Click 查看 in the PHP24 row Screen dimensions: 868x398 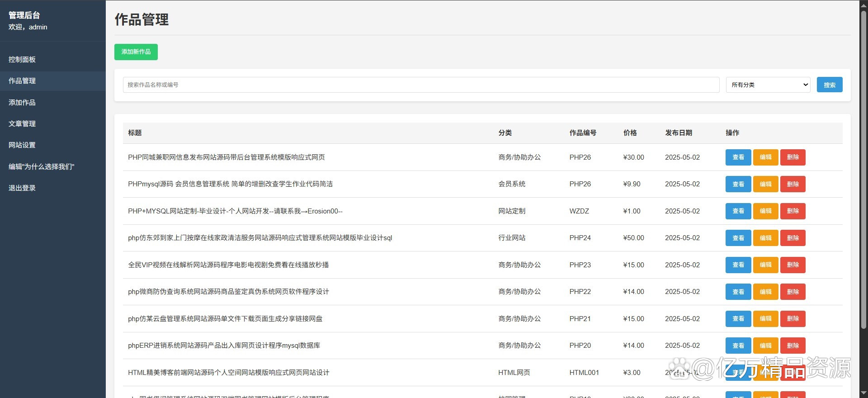pos(738,238)
